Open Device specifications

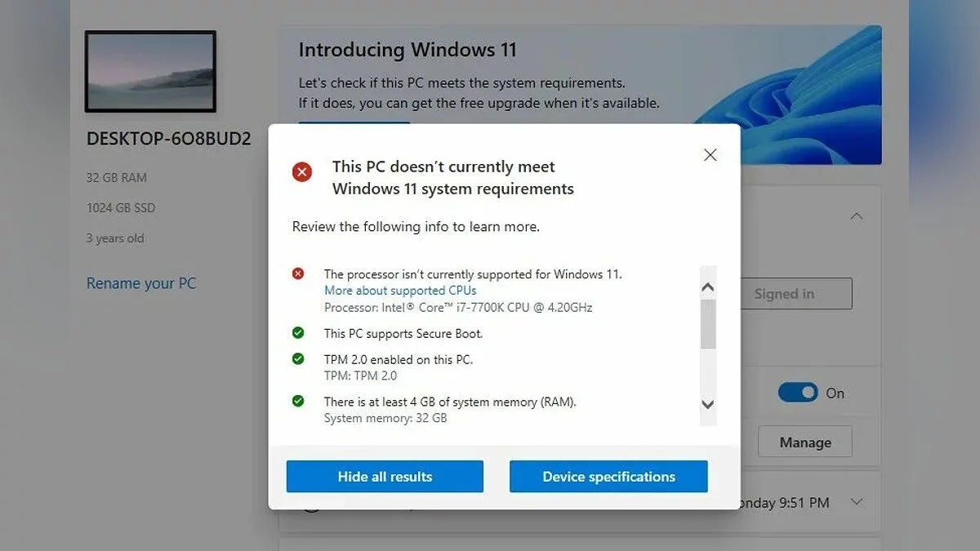(x=608, y=477)
